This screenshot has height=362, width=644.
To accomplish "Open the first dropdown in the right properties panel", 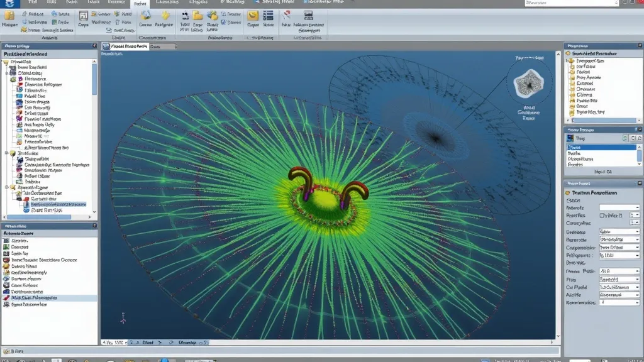I will pos(636,207).
